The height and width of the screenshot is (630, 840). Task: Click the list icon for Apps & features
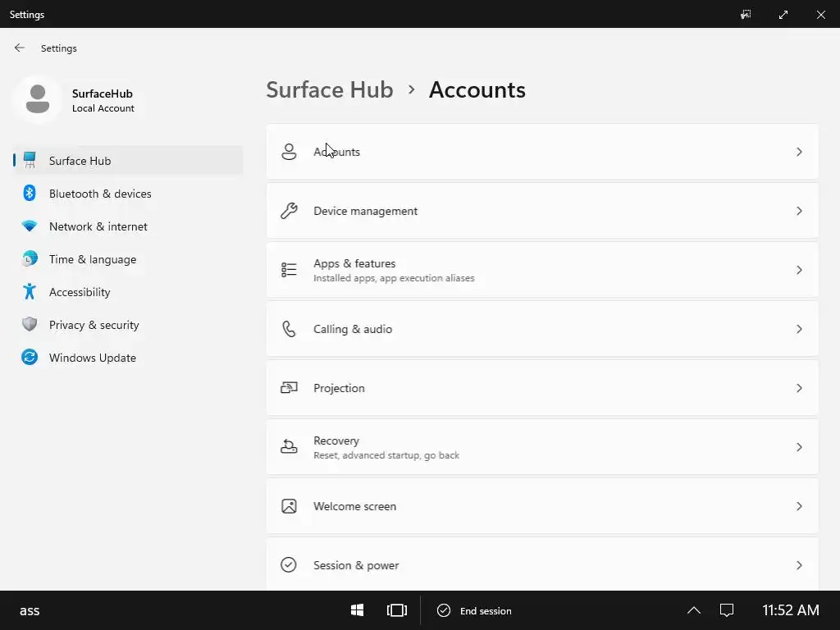(289, 269)
